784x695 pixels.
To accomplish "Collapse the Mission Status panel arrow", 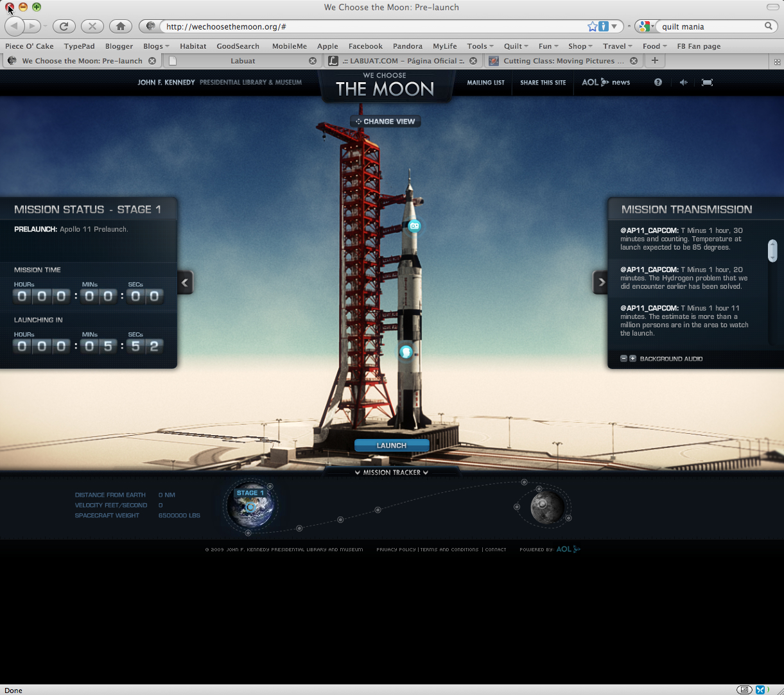I will click(185, 282).
